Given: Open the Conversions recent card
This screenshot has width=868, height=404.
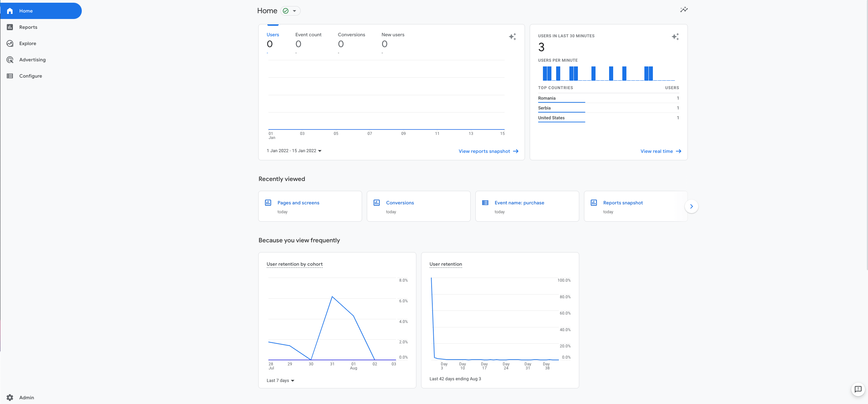Looking at the screenshot, I should tap(419, 206).
